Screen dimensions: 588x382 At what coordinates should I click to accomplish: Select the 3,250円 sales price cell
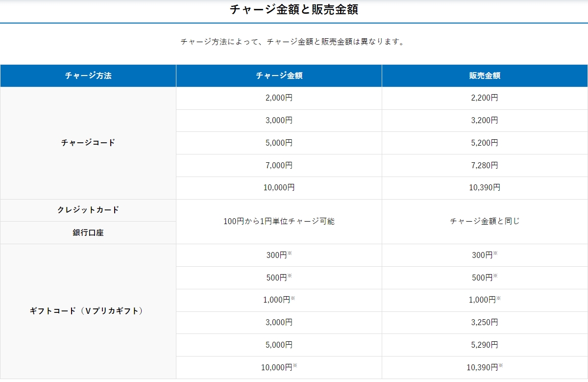[484, 322]
